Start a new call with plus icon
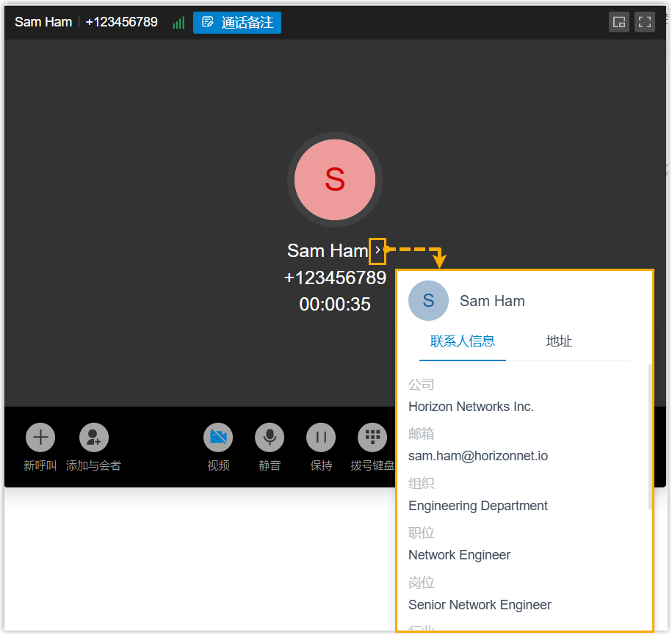Image resolution: width=672 pixels, height=635 pixels. [x=40, y=438]
